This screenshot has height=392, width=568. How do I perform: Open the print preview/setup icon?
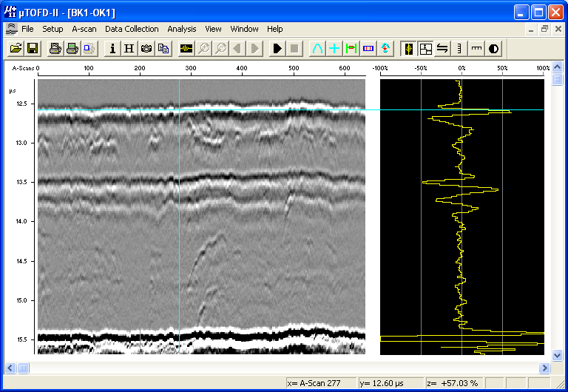[89, 49]
